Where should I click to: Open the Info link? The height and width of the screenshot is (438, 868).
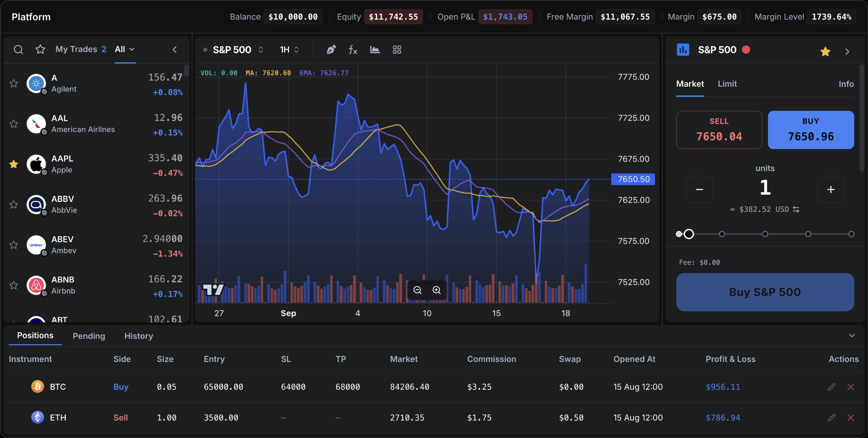(x=846, y=84)
